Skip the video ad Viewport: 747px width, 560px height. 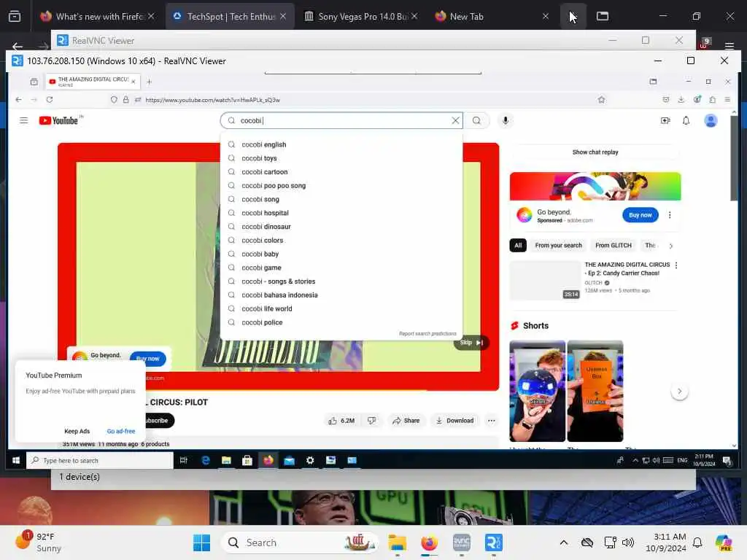(471, 343)
